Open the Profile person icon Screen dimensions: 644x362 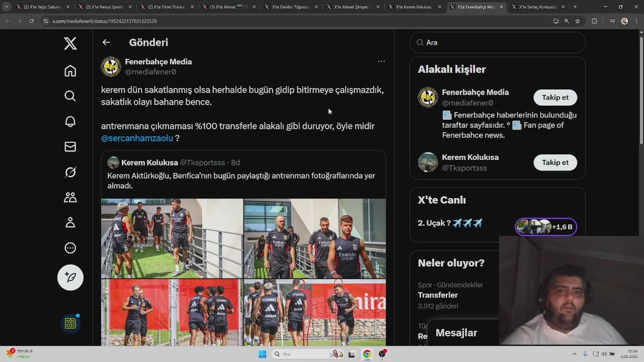point(70,222)
